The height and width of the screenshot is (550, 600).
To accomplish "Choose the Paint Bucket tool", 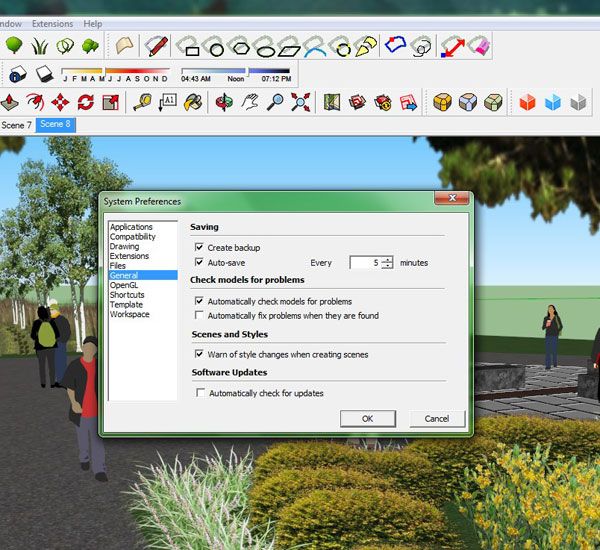I will coord(193,102).
